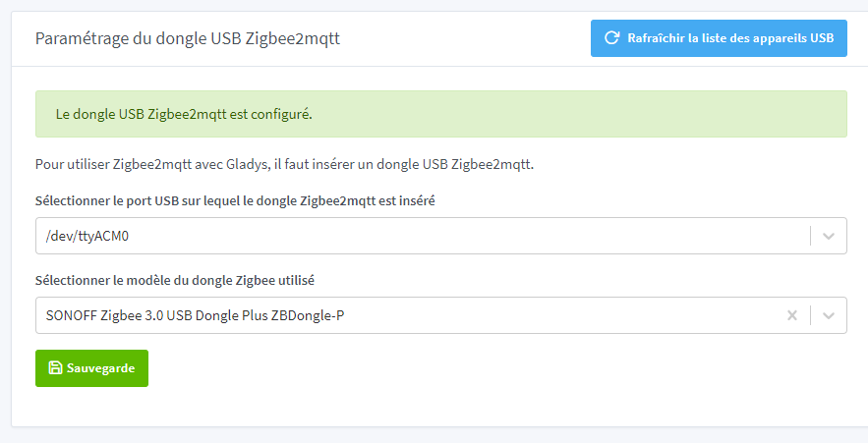
Task: Click the divider between model X and chevron
Action: [811, 315]
